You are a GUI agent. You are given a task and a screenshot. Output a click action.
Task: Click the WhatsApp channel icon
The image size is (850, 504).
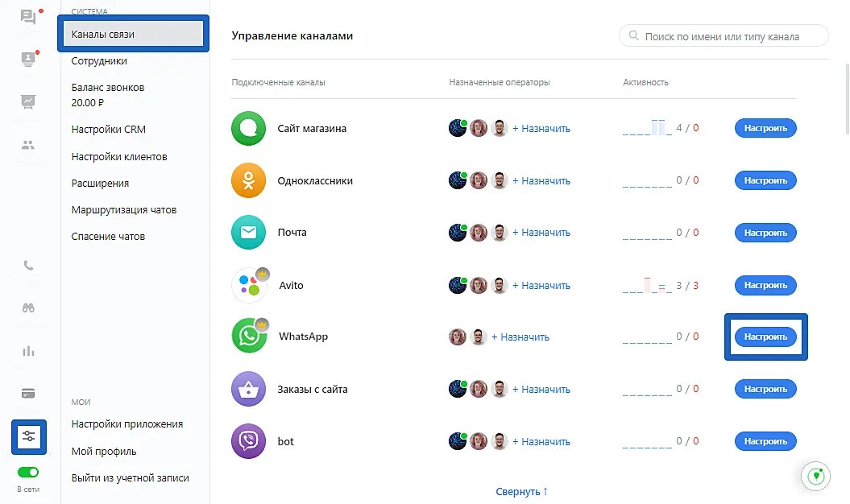(249, 337)
